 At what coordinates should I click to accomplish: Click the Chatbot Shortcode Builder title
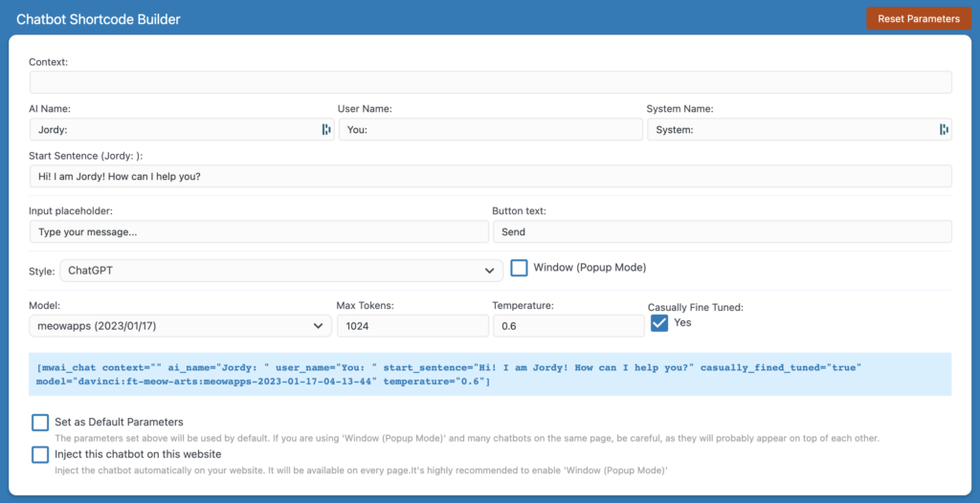(99, 19)
